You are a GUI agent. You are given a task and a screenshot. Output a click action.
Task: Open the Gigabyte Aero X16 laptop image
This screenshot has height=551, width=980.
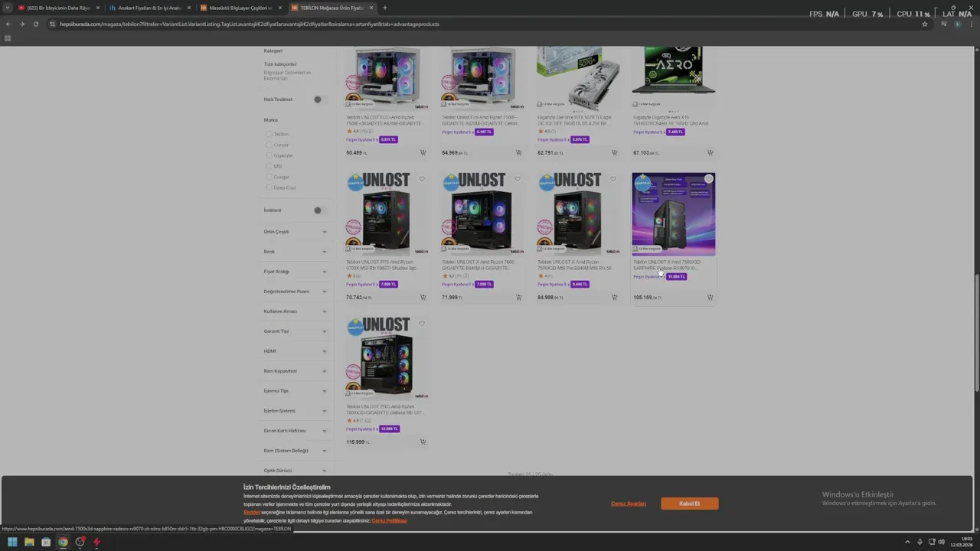pos(674,73)
